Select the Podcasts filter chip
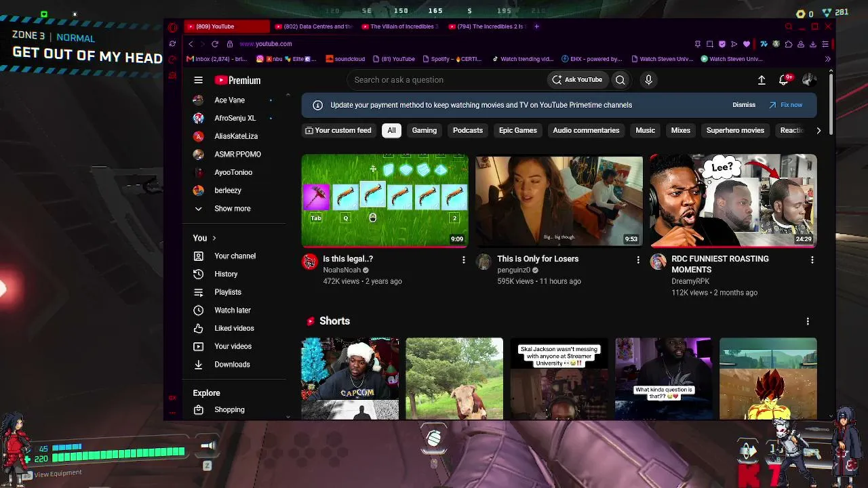The width and height of the screenshot is (868, 488). [x=468, y=130]
